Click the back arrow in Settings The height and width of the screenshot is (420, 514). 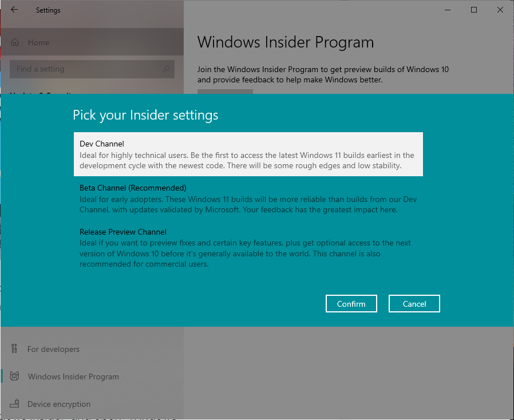click(x=14, y=10)
